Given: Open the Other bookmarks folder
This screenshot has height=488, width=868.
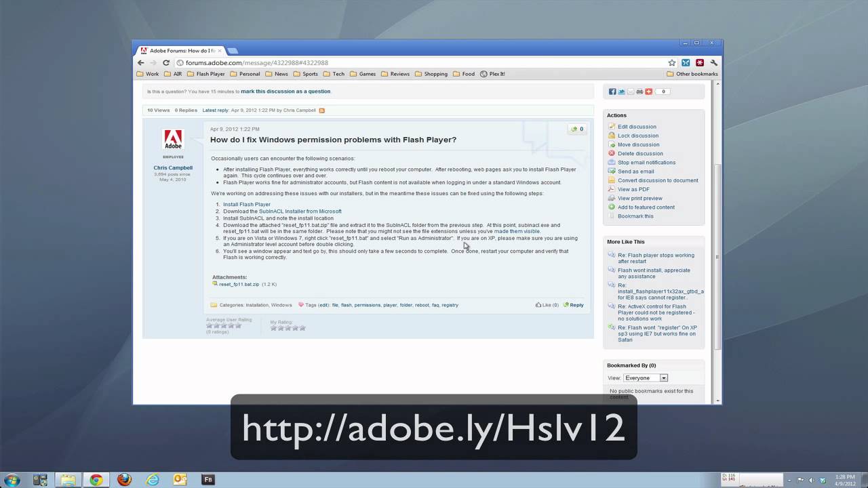Looking at the screenshot, I should (692, 74).
